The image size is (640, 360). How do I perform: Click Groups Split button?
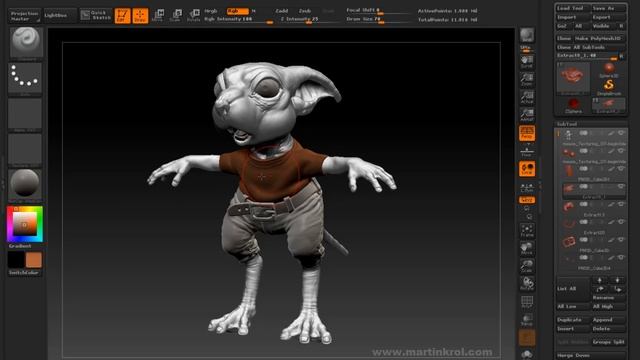608,342
